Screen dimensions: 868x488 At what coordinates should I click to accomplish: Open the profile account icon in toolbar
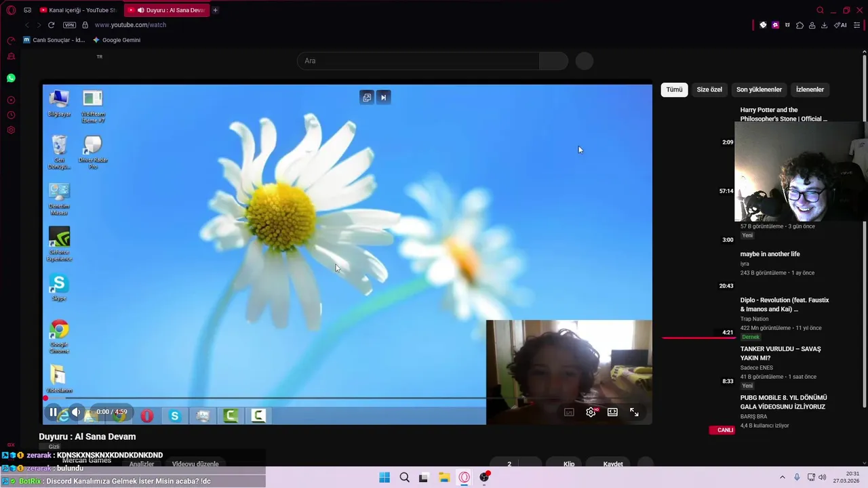tap(812, 25)
